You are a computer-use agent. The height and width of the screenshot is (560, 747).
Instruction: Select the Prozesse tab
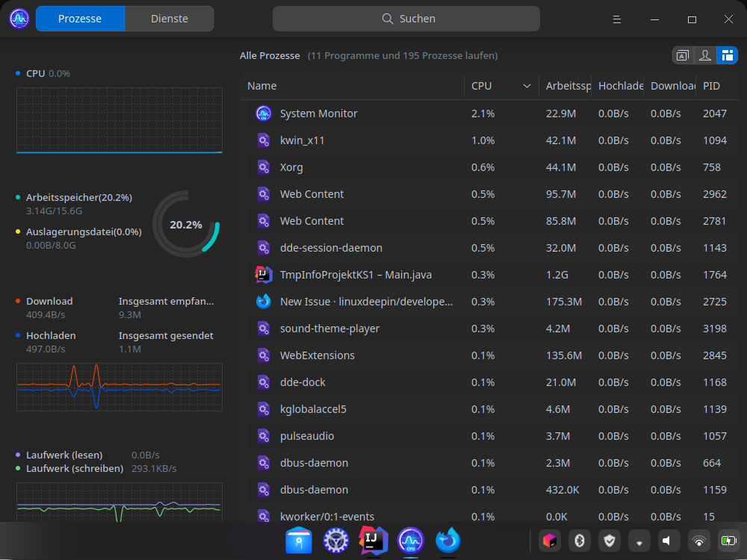click(x=80, y=18)
